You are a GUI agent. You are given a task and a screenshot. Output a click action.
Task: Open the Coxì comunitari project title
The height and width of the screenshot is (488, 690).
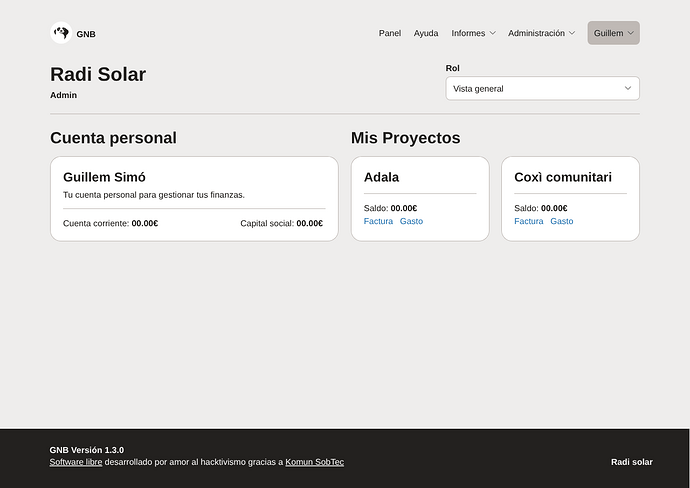(562, 177)
